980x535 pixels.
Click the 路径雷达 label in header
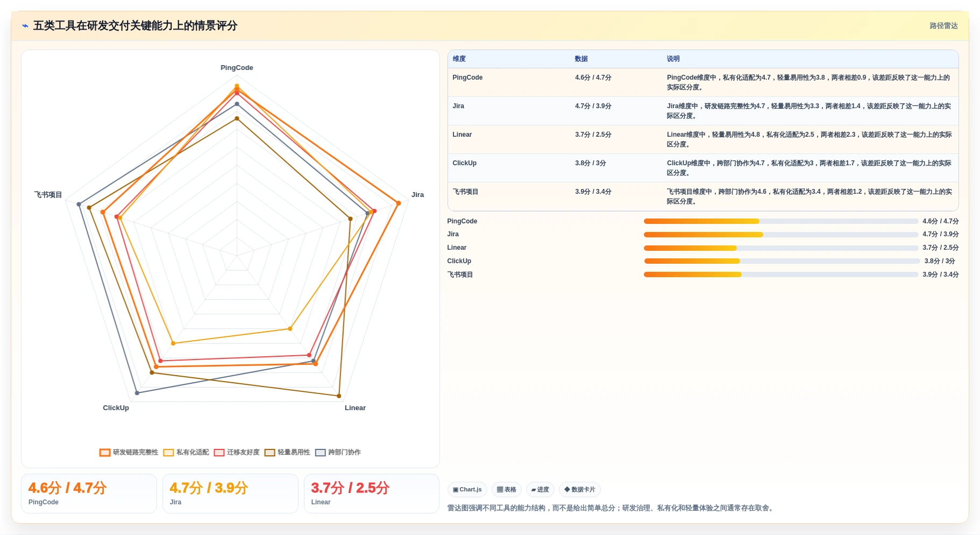(943, 26)
